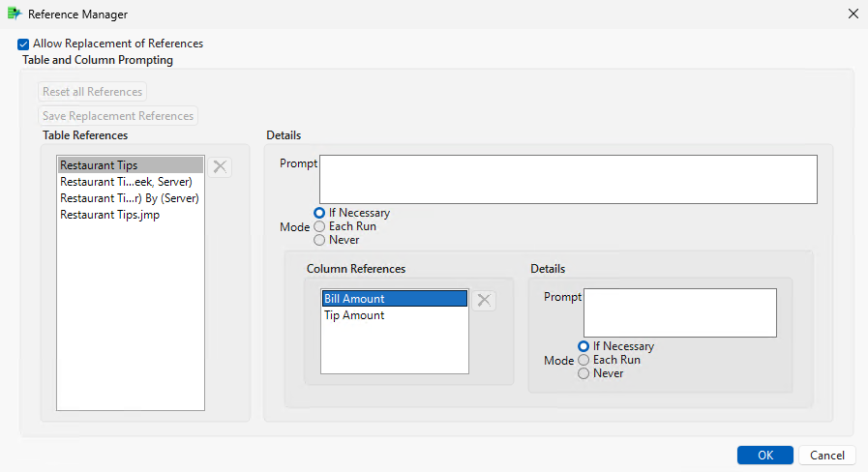Select Restaurant Tips table reference
868x472 pixels.
[131, 164]
